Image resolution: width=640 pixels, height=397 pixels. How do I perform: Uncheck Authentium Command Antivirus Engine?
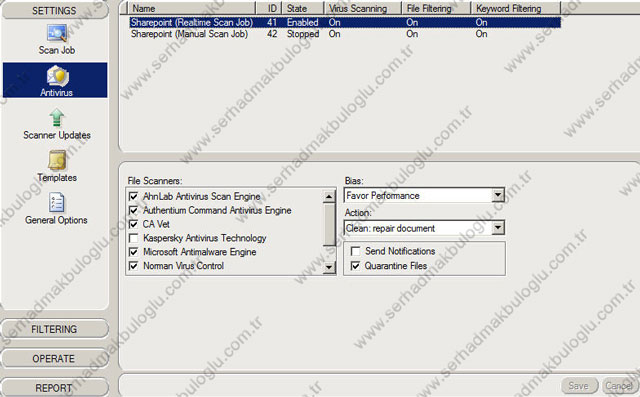133,211
